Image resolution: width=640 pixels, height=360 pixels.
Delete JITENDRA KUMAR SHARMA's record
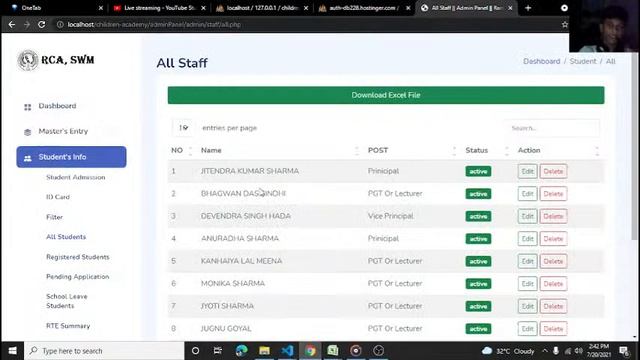(553, 171)
